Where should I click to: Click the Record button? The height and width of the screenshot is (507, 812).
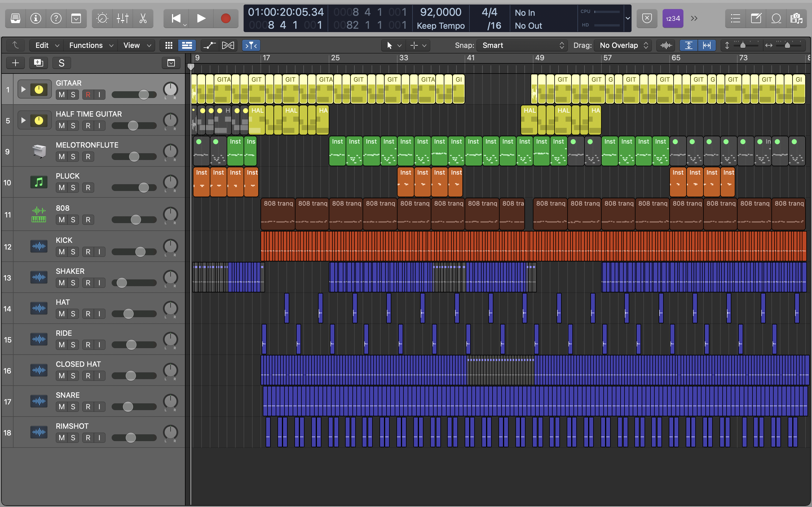226,18
